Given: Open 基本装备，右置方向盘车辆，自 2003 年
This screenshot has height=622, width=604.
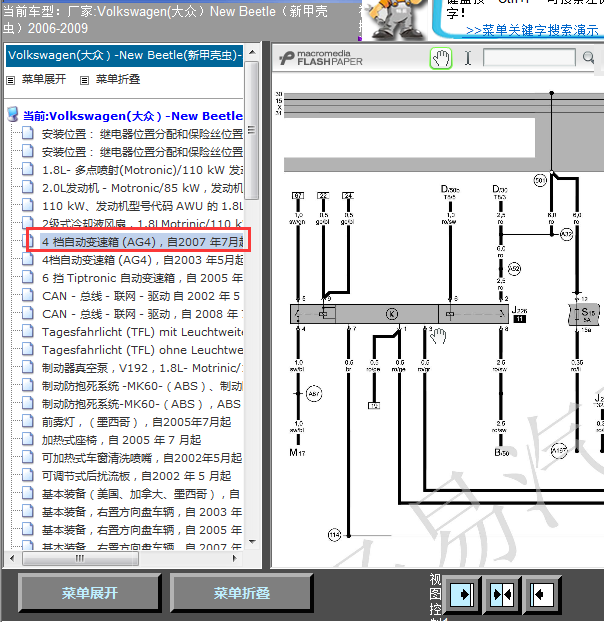Looking at the screenshot, I should tap(142, 512).
